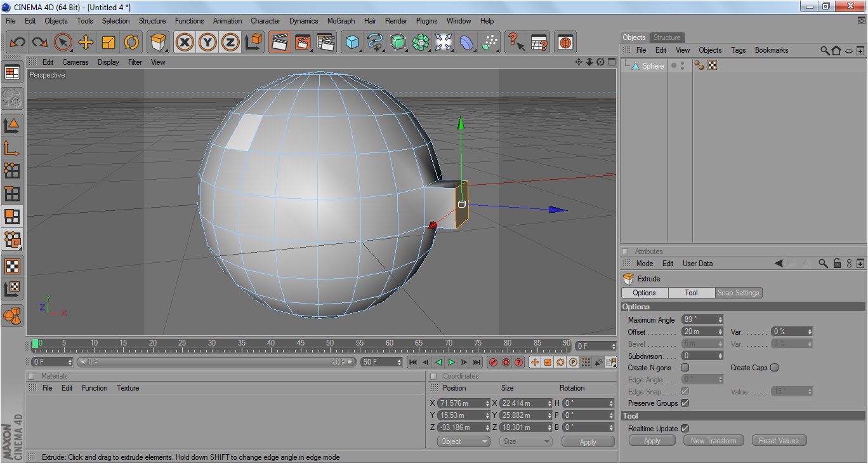Click the red Record keyframe button
Viewport: 868px width, 463px height.
pos(493,362)
